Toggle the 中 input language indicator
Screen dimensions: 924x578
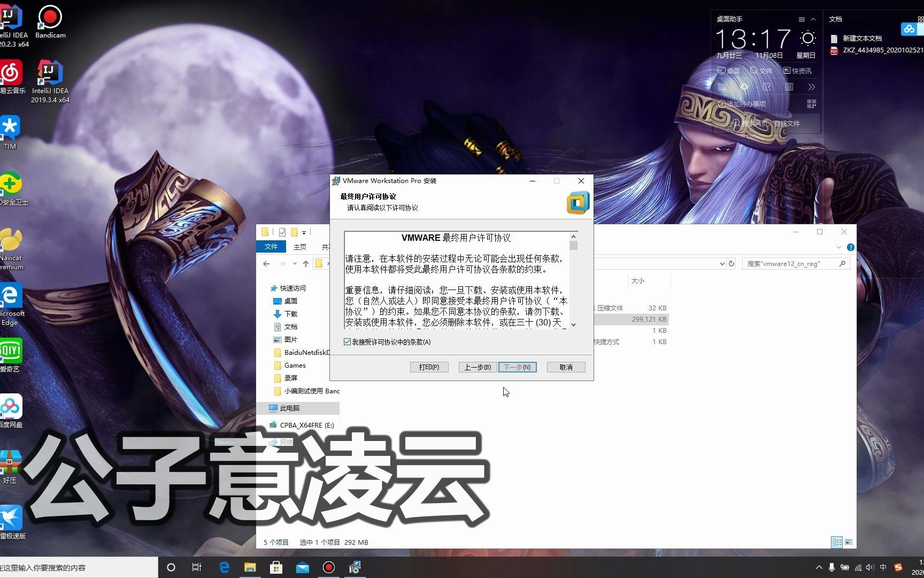click(883, 567)
